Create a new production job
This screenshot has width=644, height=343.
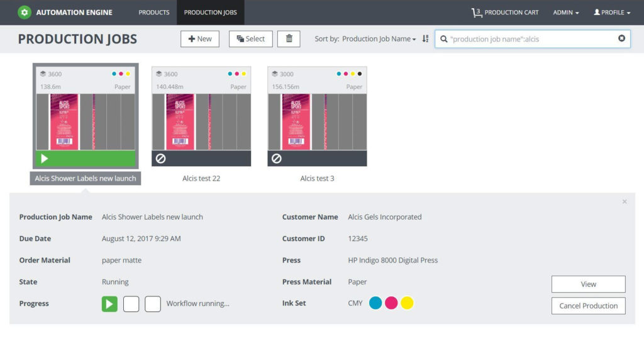pyautogui.click(x=199, y=38)
